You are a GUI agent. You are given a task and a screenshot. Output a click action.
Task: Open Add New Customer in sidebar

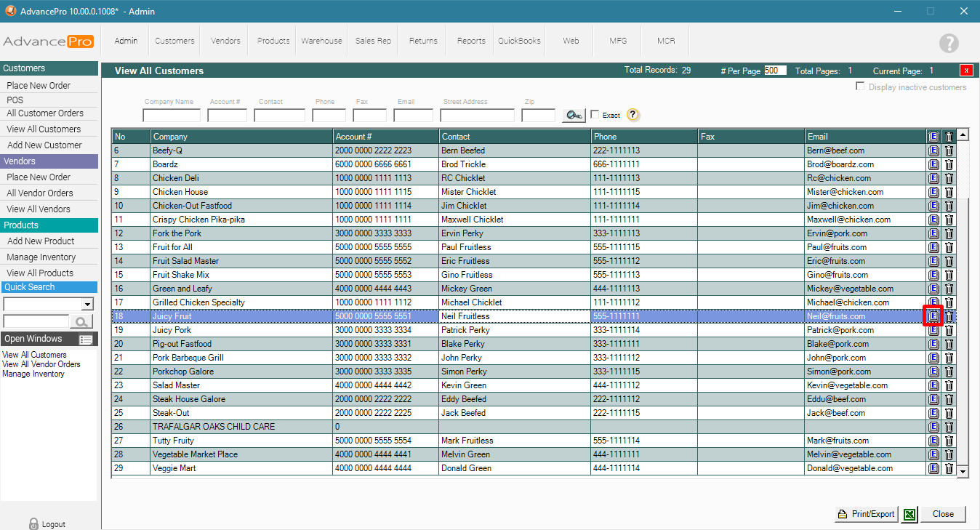pos(44,145)
